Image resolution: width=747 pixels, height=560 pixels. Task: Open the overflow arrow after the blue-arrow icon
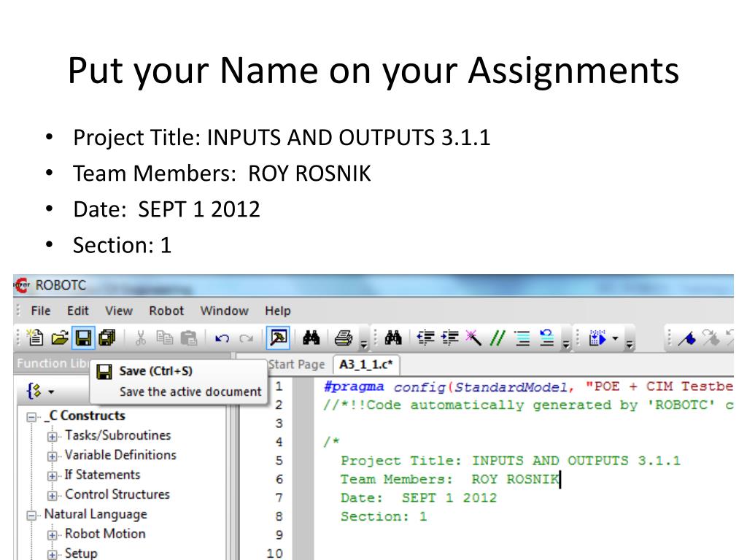pyautogui.click(x=565, y=344)
